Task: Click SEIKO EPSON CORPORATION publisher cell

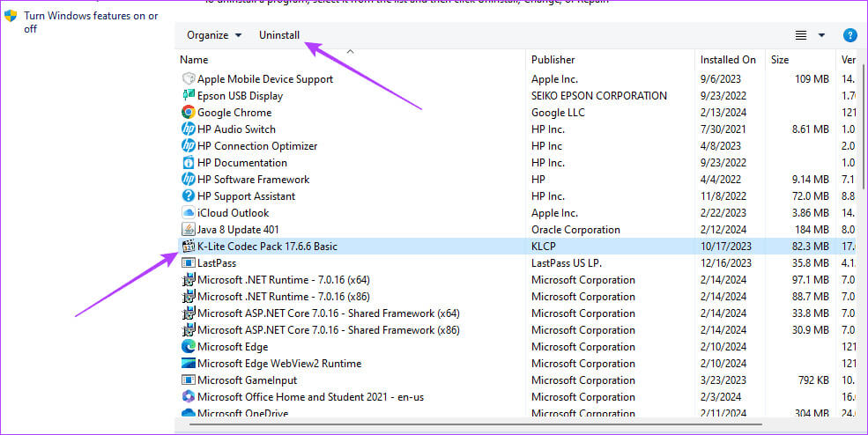Action: 599,96
